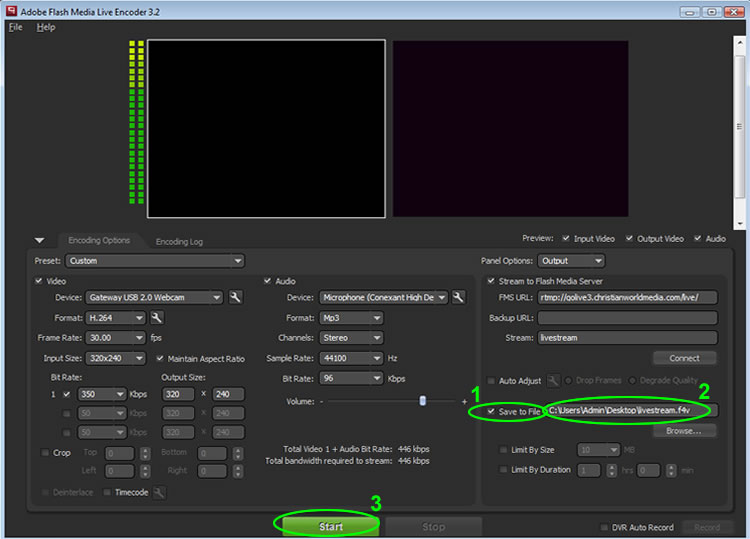Open the Preset dropdown showing Custom

(x=155, y=261)
